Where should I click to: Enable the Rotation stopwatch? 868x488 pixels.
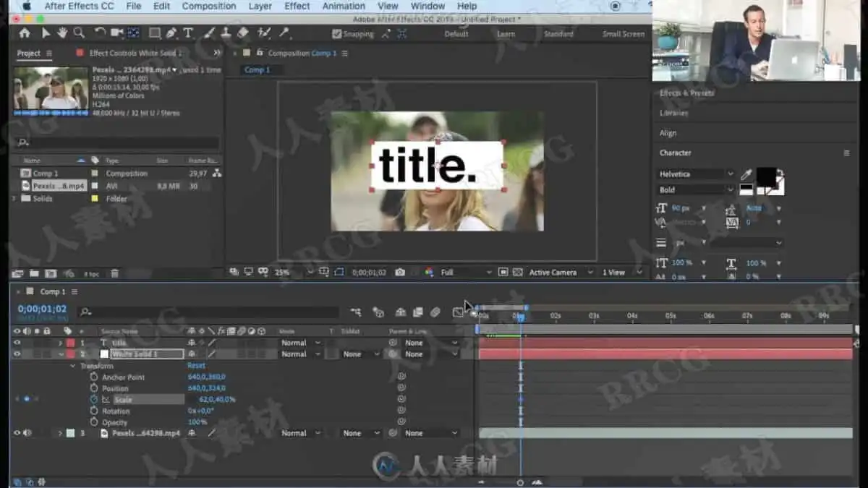coord(94,411)
